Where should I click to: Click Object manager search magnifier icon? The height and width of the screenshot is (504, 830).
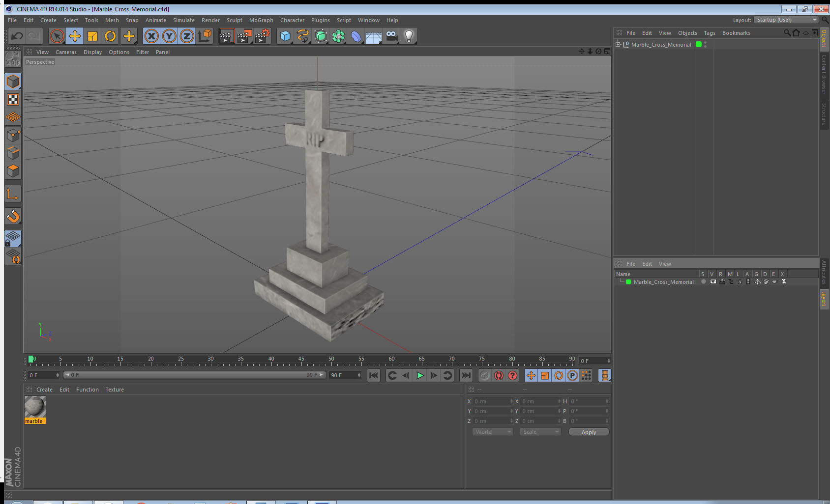tap(787, 33)
